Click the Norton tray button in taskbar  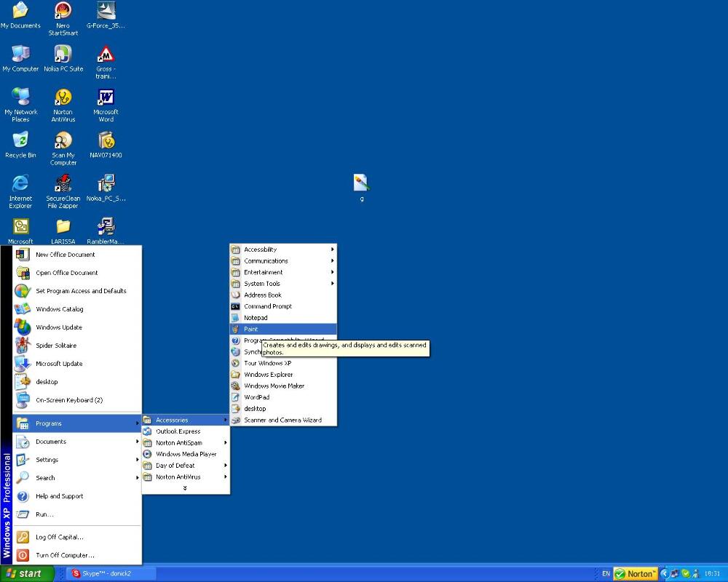point(635,574)
